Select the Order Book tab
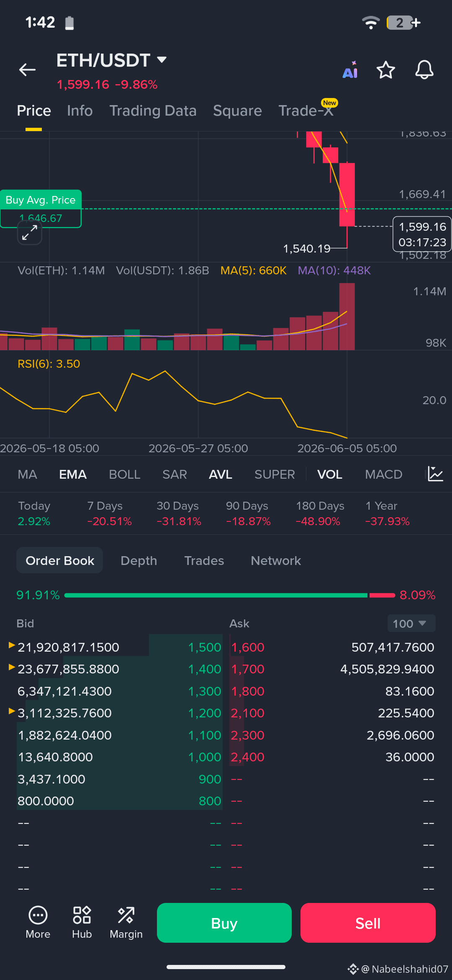 (60, 560)
